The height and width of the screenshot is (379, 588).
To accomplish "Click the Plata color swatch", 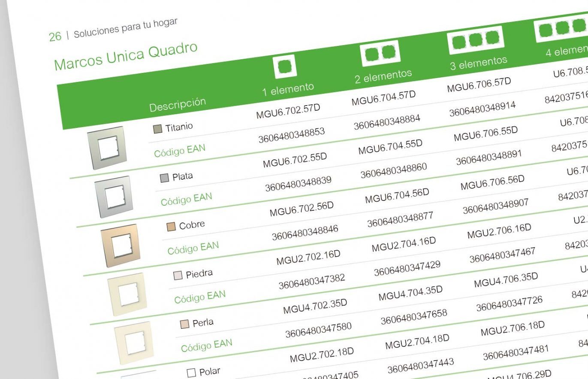I will click(164, 178).
